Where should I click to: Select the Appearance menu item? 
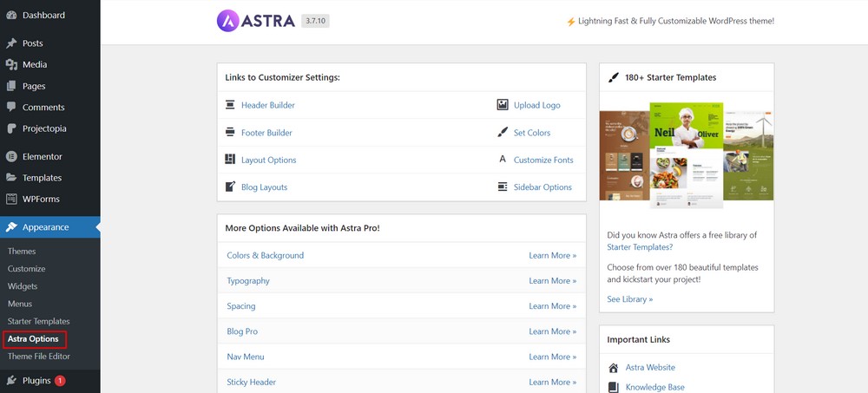coord(49,227)
